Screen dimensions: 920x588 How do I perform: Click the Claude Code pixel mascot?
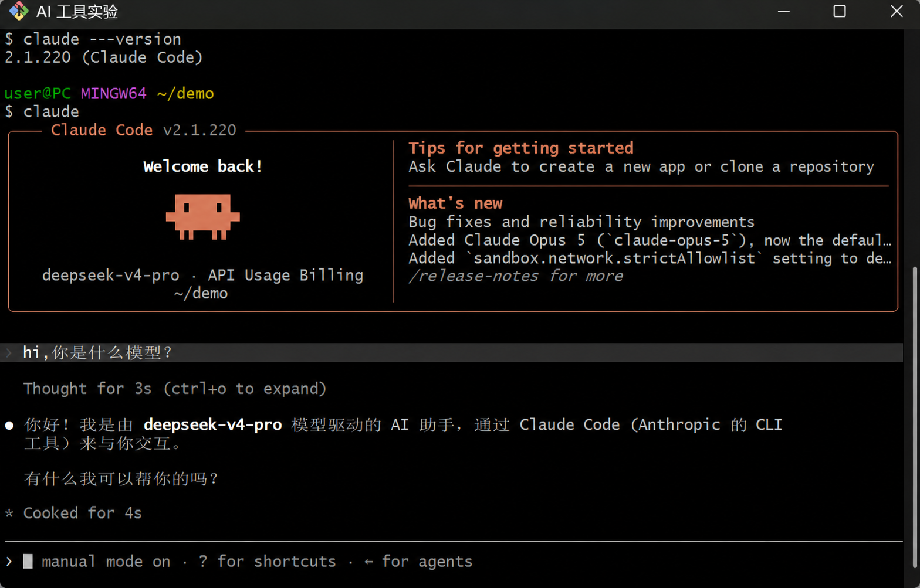tap(203, 216)
